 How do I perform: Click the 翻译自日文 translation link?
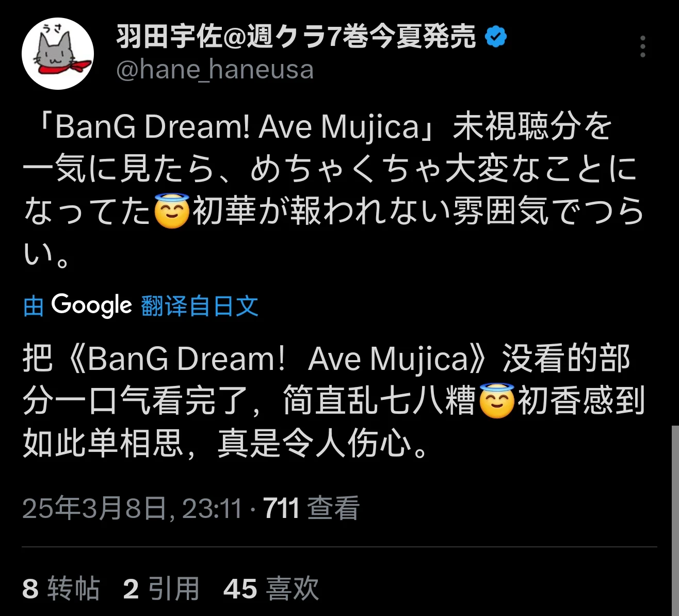click(x=199, y=305)
